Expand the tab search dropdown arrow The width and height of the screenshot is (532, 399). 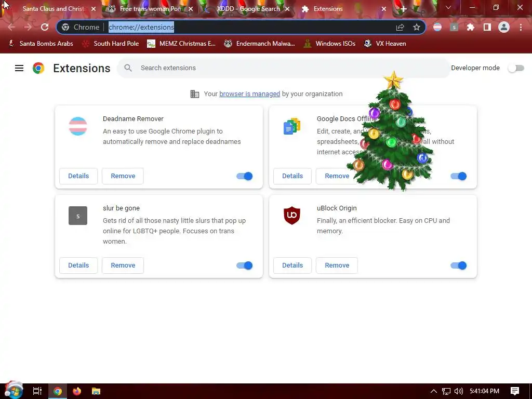pyautogui.click(x=448, y=7)
